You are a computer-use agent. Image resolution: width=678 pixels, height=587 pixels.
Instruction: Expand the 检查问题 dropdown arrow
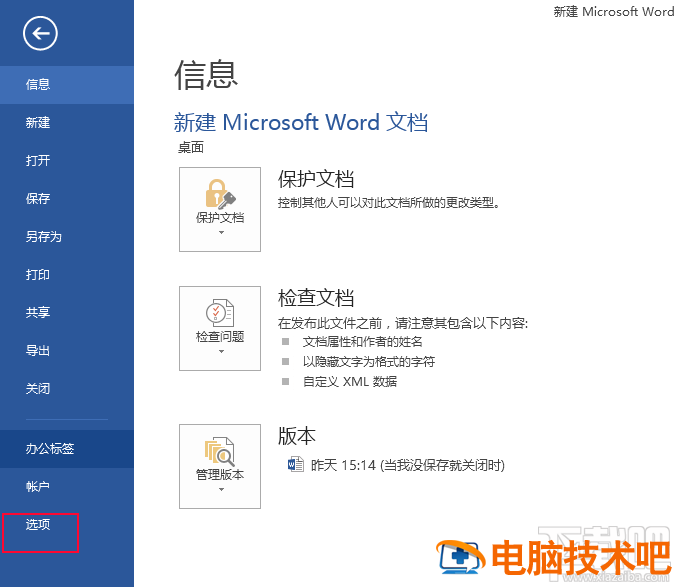[221, 351]
